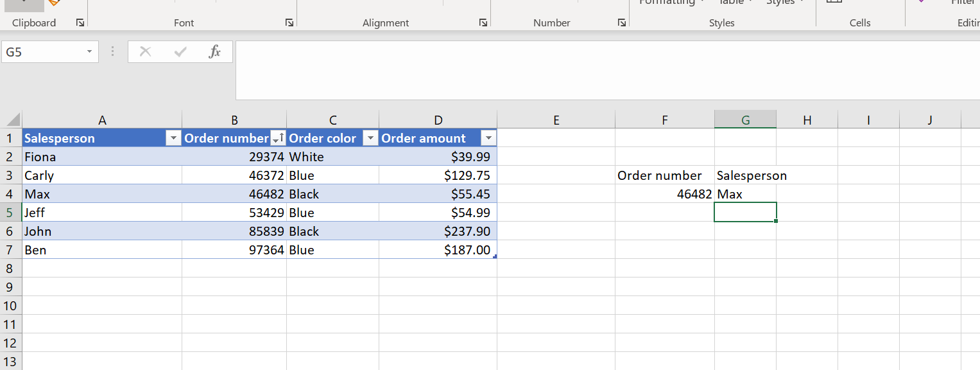The width and height of the screenshot is (980, 370).
Task: Open the Order amount filter dropdown
Action: pos(488,138)
